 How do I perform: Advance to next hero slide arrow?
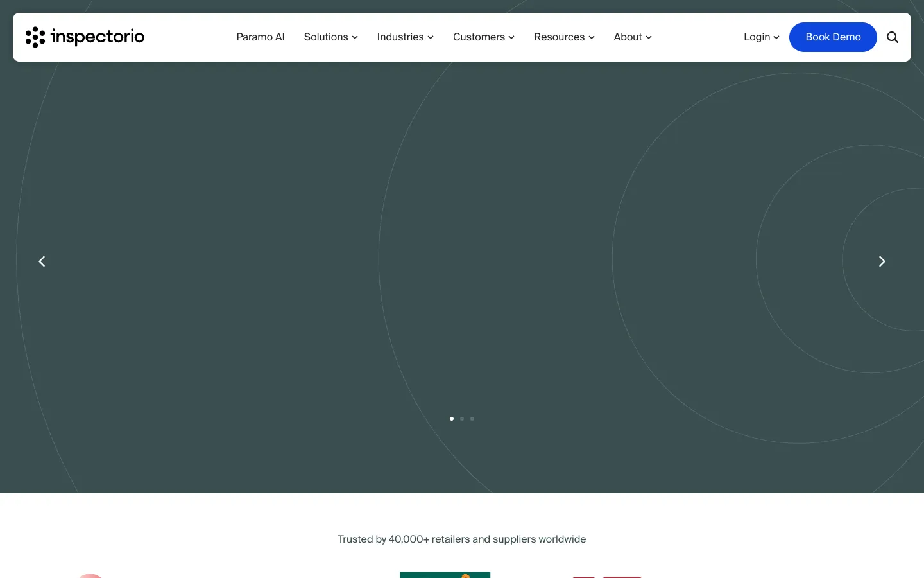(x=882, y=261)
